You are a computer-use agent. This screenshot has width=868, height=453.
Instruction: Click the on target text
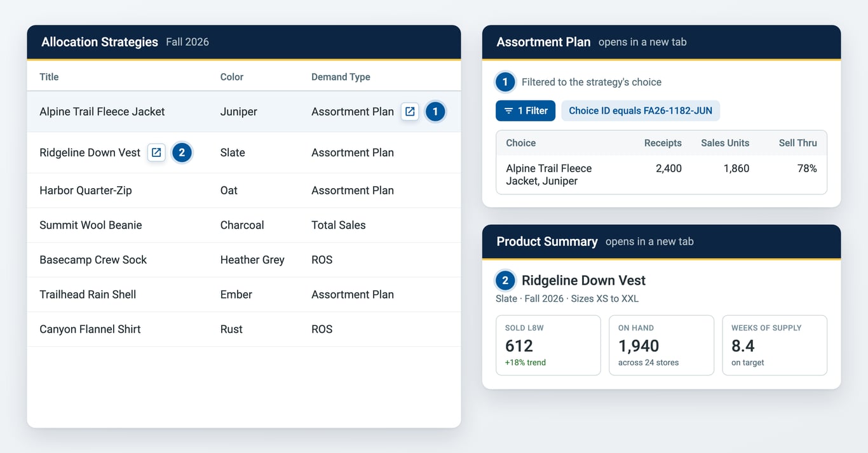748,363
